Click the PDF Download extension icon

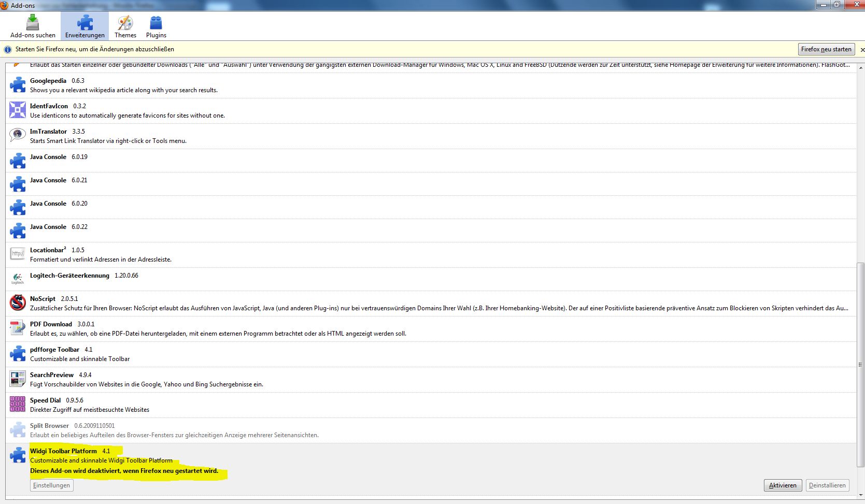pos(18,328)
